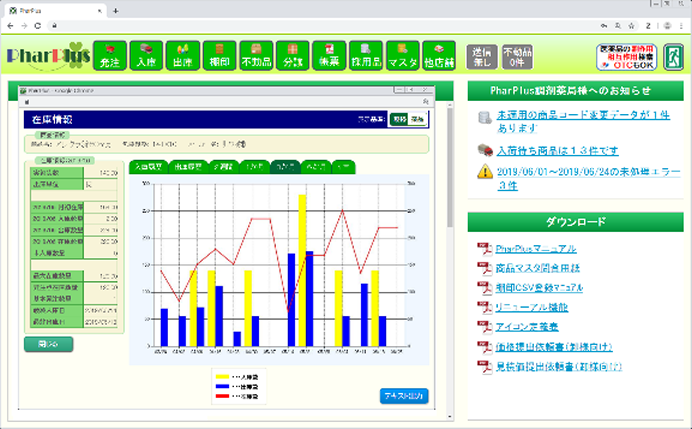Open the 棚卸CSV登録マニュアル link
The width and height of the screenshot is (692, 429).
point(539,288)
